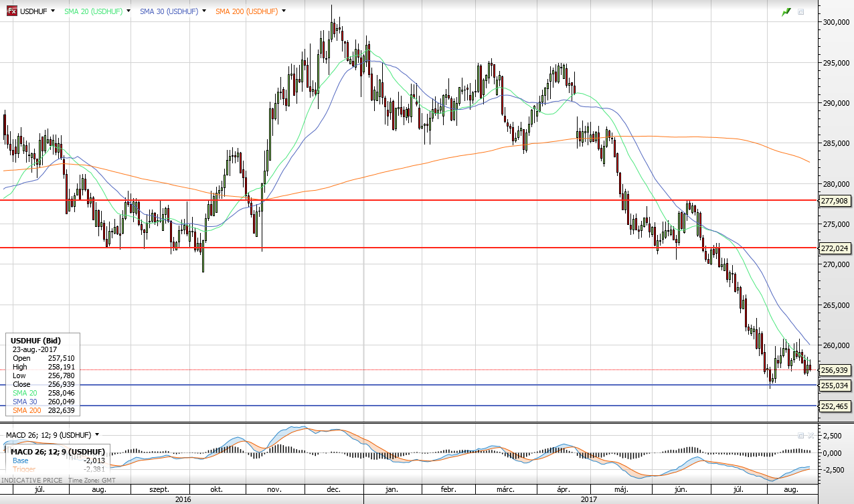
Task: Click the 260,000 price axis label
Action: tap(837, 345)
